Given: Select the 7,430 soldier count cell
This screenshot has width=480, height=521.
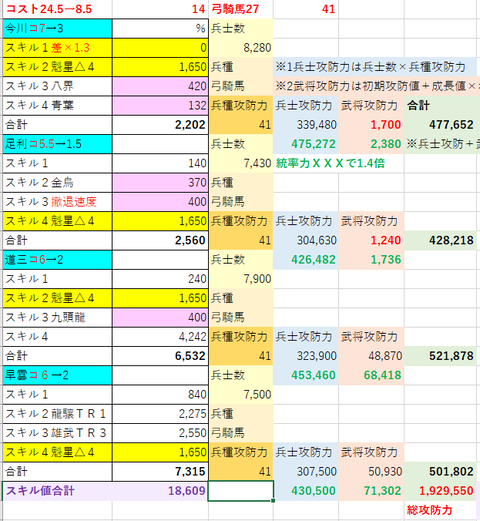Looking at the screenshot, I should [241, 163].
